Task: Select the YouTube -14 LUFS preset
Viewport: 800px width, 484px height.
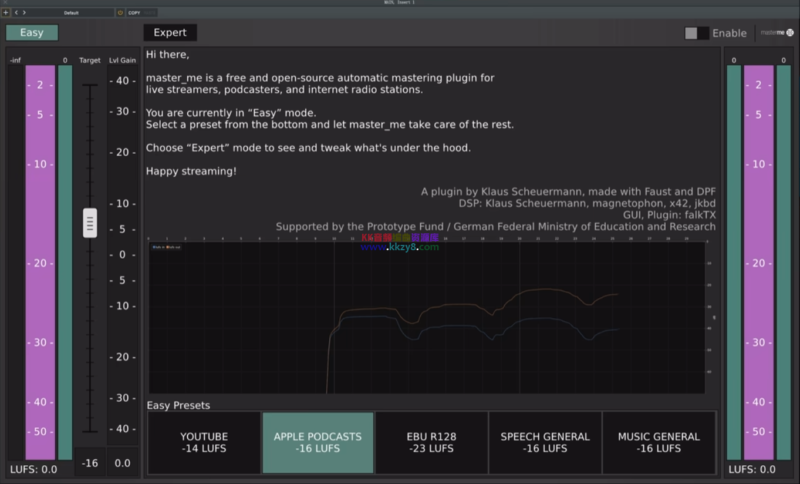Action: pyautogui.click(x=204, y=442)
